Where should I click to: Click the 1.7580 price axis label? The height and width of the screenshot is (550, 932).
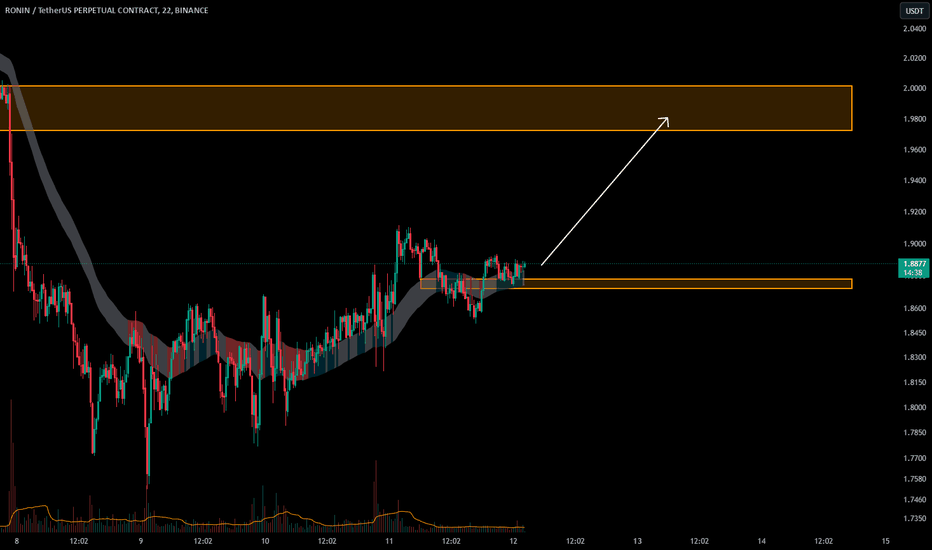pos(914,479)
